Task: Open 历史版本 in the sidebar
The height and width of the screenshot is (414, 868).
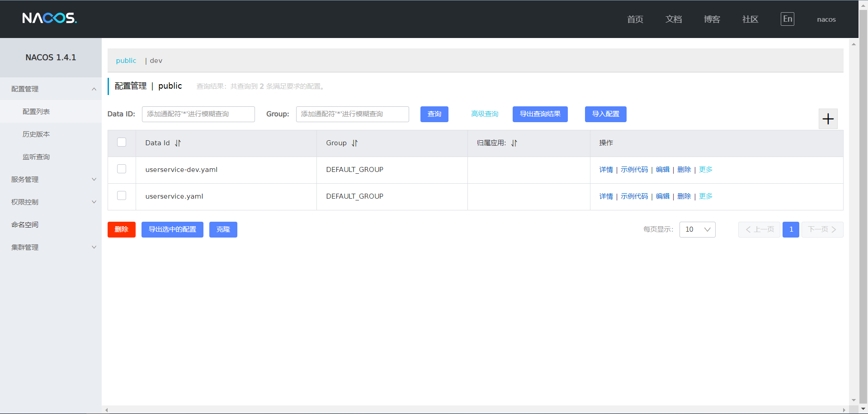Action: point(51,134)
